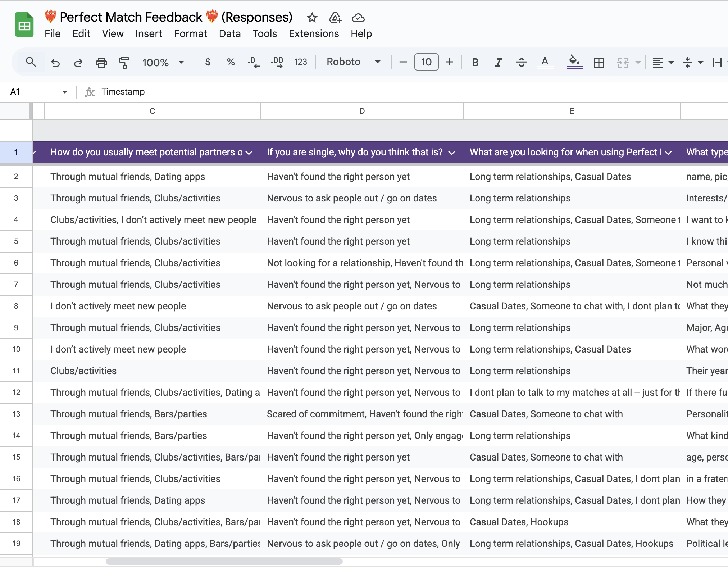Click 'Political le' cell in row 19
The width and height of the screenshot is (728, 567).
tap(704, 544)
